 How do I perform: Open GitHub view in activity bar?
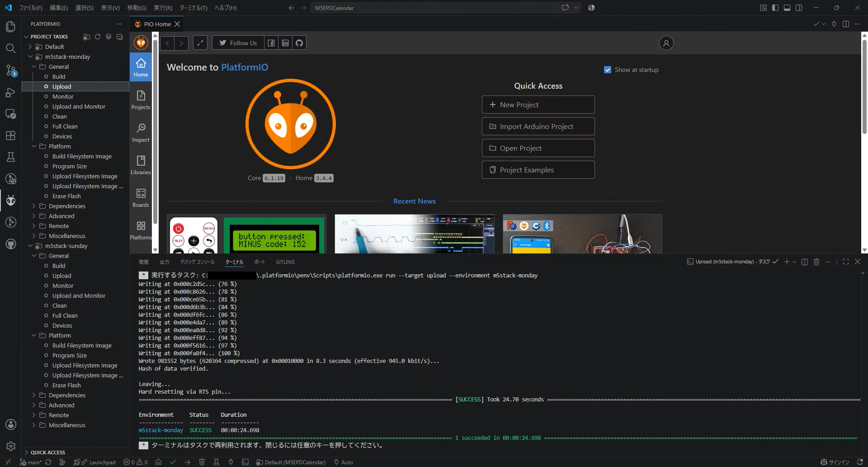pyautogui.click(x=10, y=244)
